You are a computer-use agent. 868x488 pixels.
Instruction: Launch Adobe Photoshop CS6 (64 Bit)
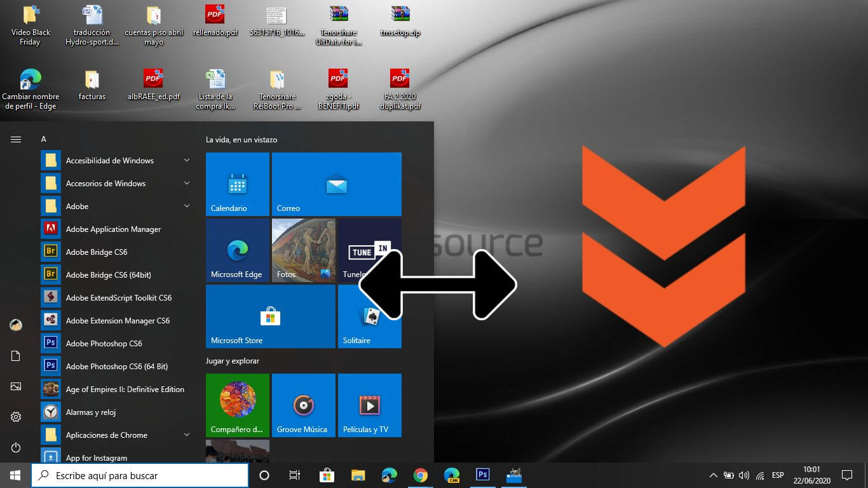point(118,367)
